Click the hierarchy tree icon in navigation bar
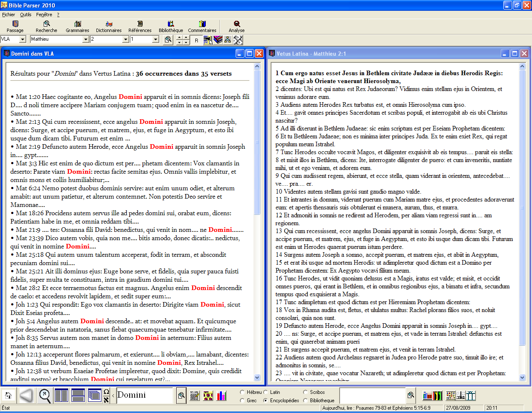Screen dimensions: 532x413 (x=228, y=40)
